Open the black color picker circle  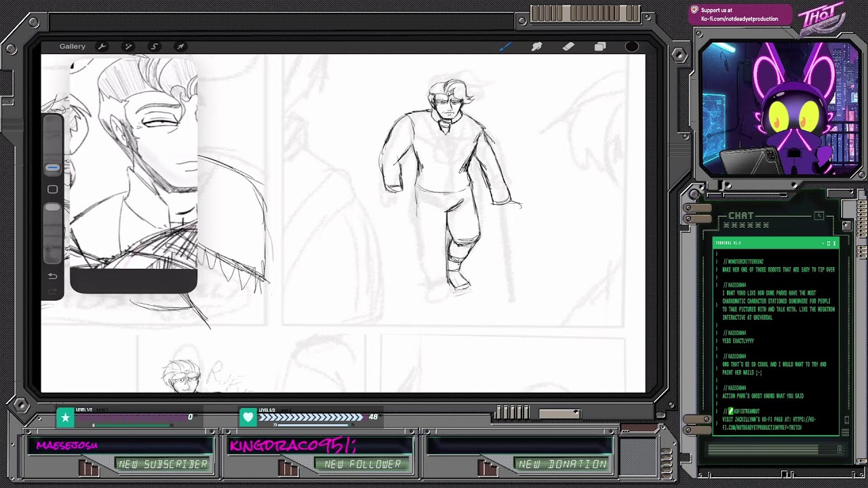pyautogui.click(x=631, y=46)
